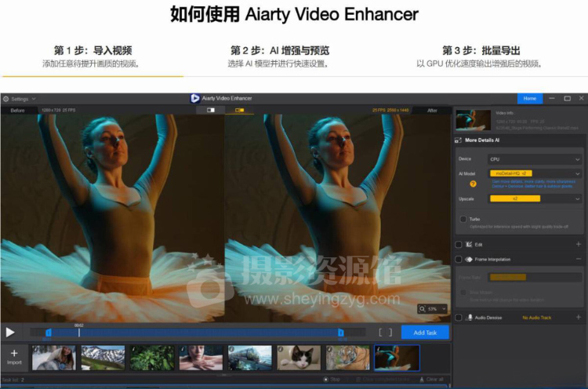Click the Import plus icon
The height and width of the screenshot is (389, 588).
pyautogui.click(x=14, y=354)
